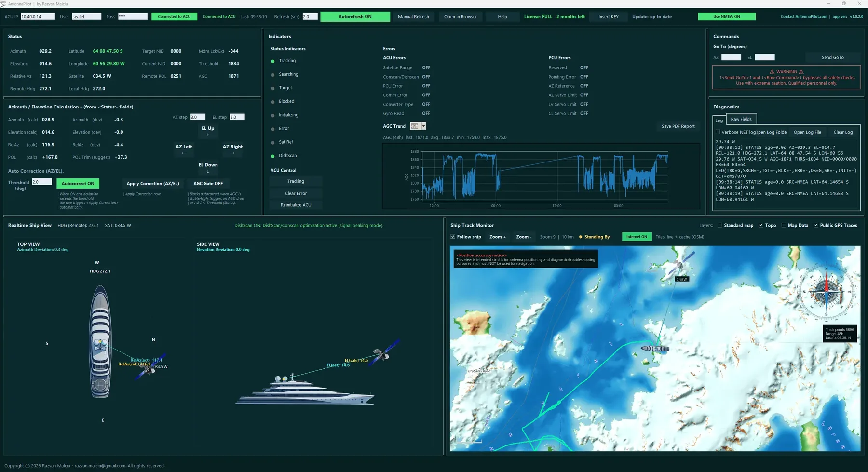Screen dimensions: 868x472
Task: Toggle the Use NMEA: ON button
Action: (727, 16)
